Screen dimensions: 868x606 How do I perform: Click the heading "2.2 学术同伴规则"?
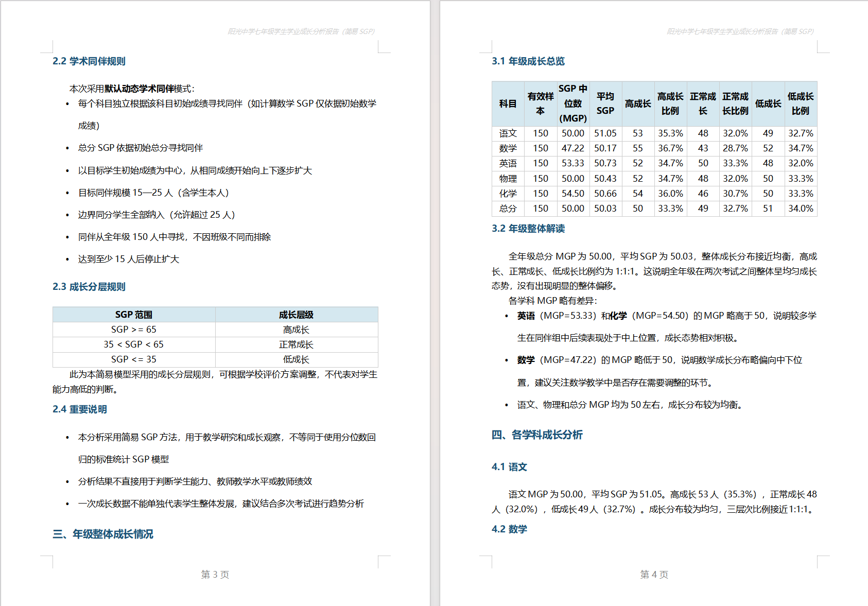(89, 61)
